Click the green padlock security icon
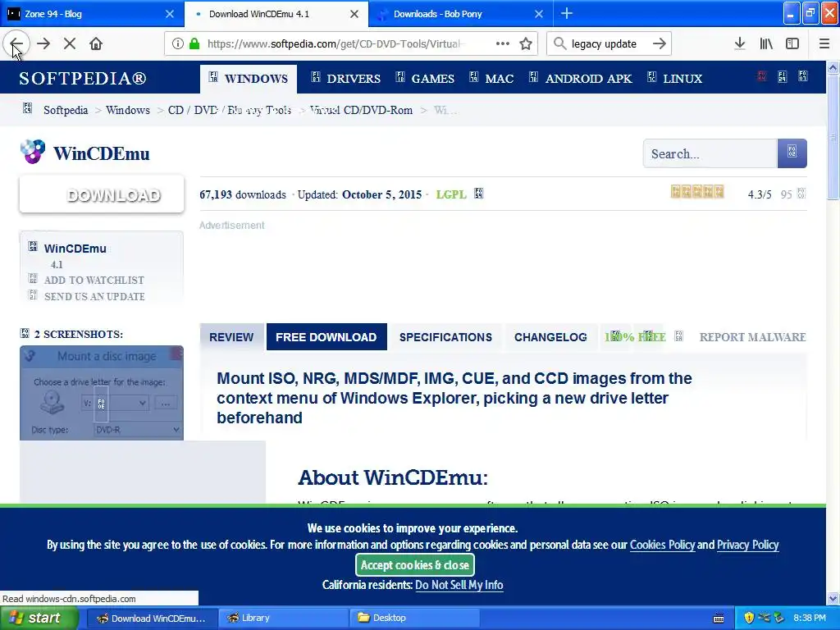840x630 pixels. point(195,44)
